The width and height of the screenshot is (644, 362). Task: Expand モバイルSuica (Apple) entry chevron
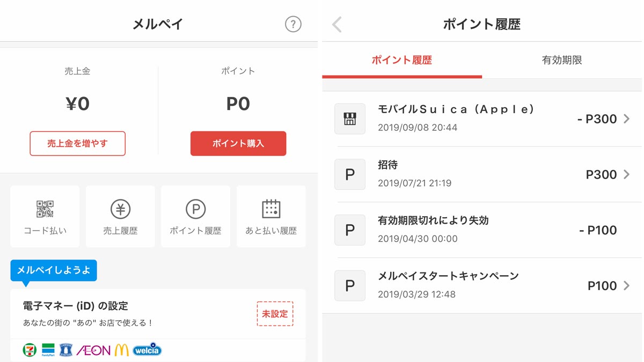click(x=626, y=119)
